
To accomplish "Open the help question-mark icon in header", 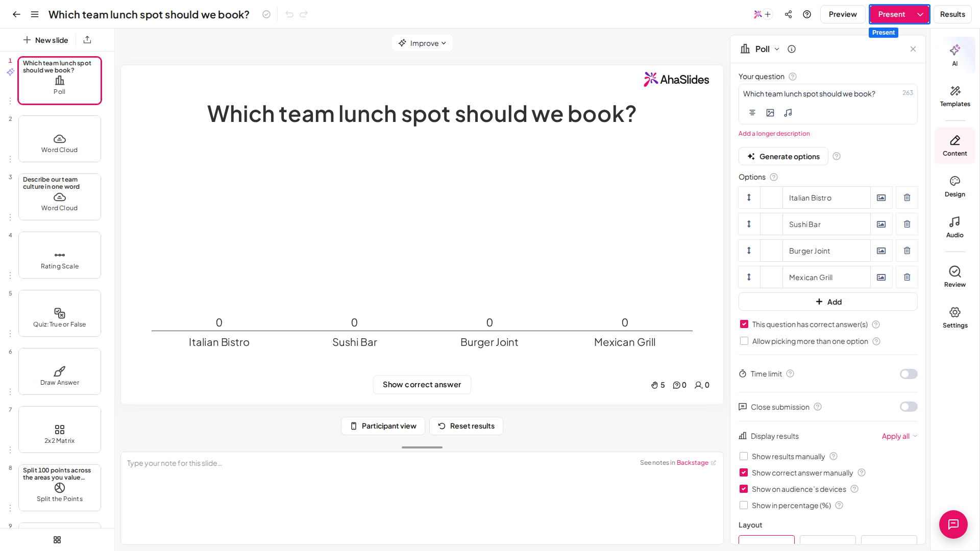I will 807,14.
